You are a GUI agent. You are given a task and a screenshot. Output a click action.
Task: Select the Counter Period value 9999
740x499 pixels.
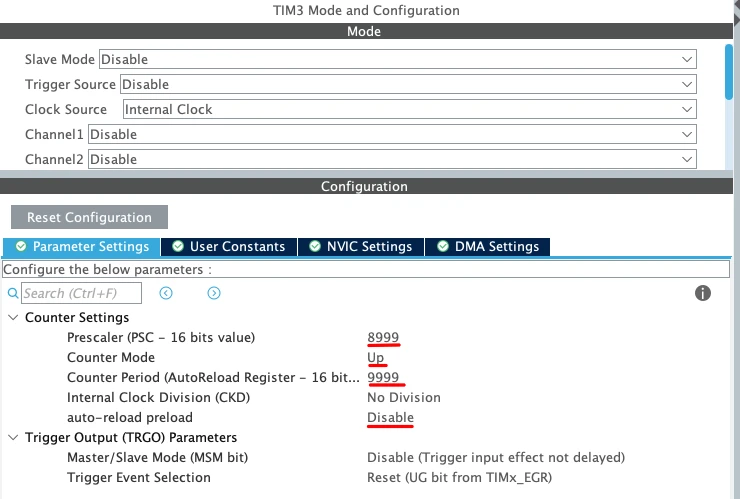click(x=383, y=377)
